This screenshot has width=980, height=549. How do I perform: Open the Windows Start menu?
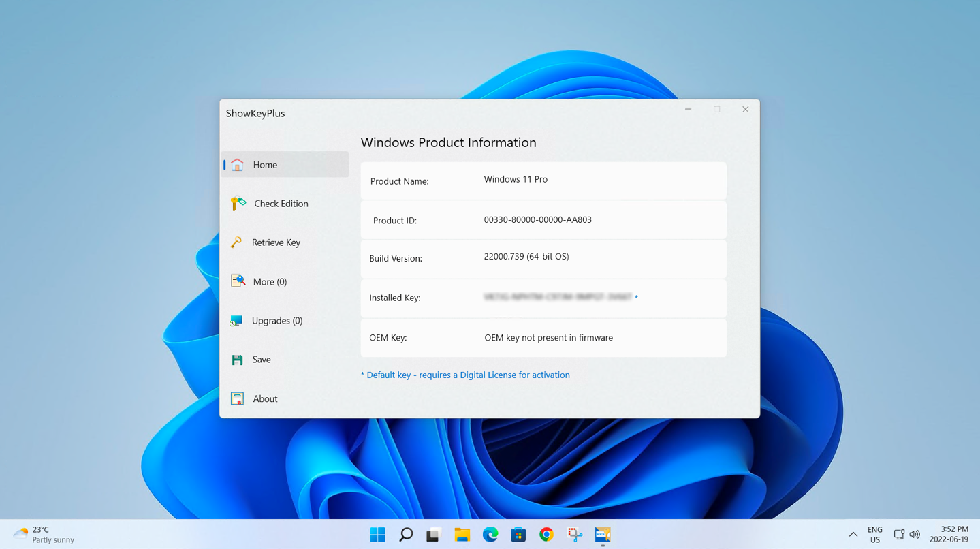click(x=378, y=535)
